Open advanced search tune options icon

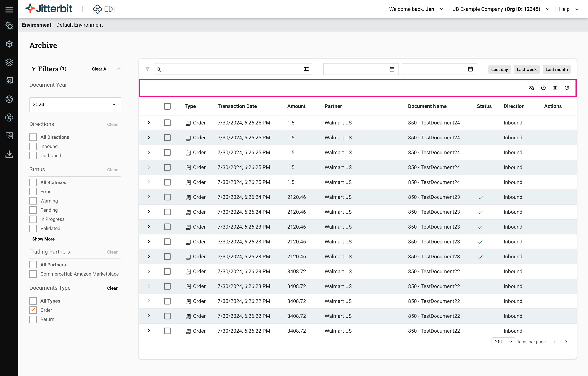[x=306, y=69]
